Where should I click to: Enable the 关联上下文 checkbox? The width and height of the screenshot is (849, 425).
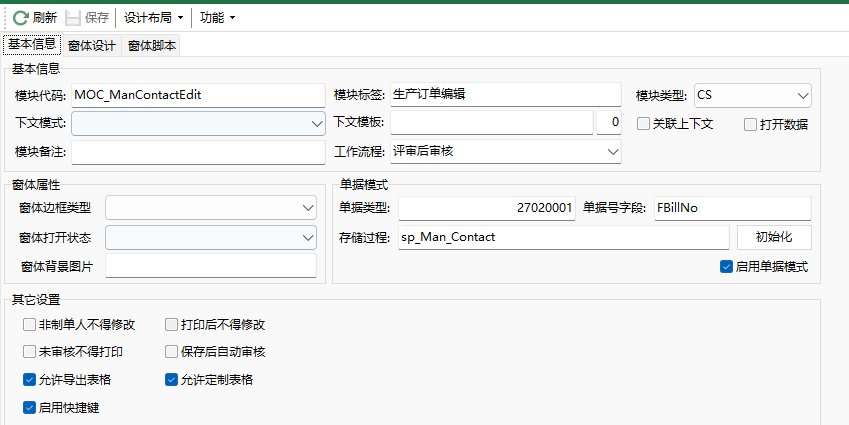(644, 124)
